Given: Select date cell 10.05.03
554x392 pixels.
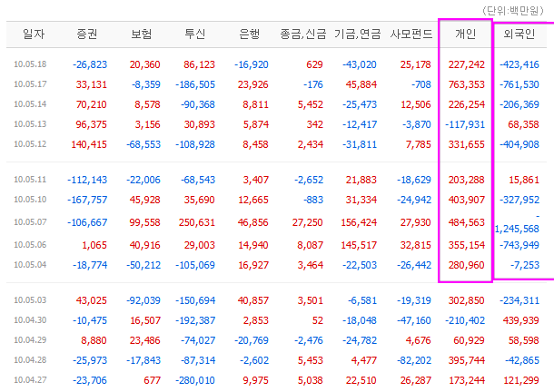Looking at the screenshot, I should coord(30,300).
